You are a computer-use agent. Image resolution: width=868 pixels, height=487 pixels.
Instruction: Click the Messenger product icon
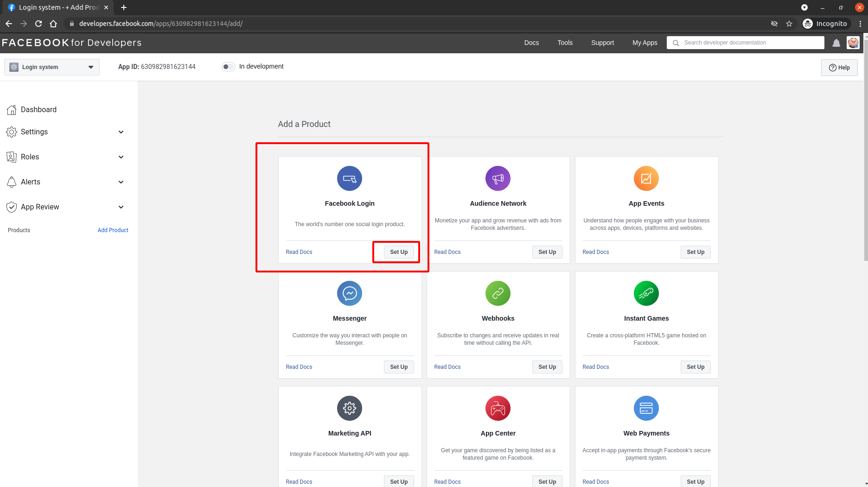click(x=349, y=293)
